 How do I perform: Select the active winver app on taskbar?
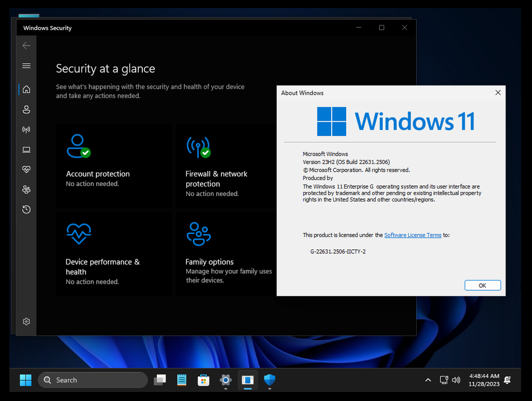point(247,380)
